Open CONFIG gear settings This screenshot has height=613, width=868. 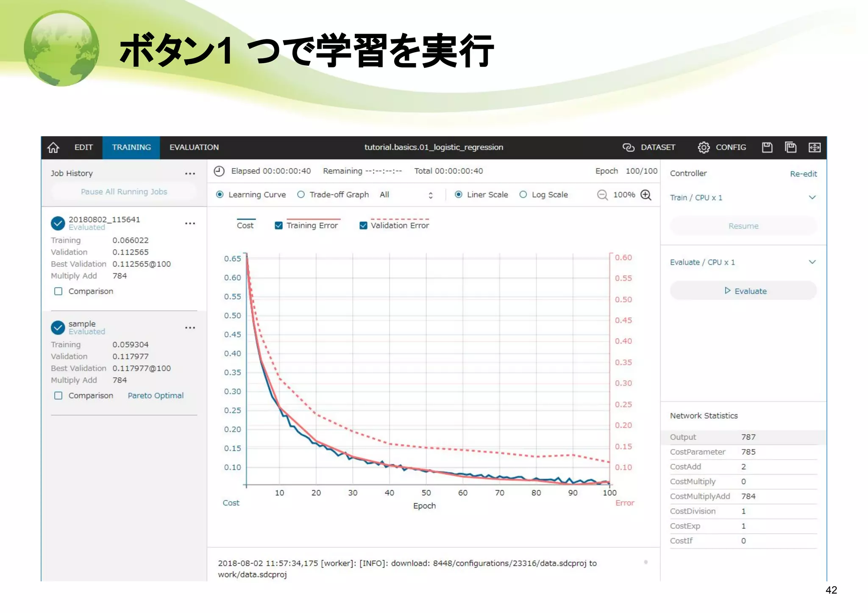tap(704, 147)
